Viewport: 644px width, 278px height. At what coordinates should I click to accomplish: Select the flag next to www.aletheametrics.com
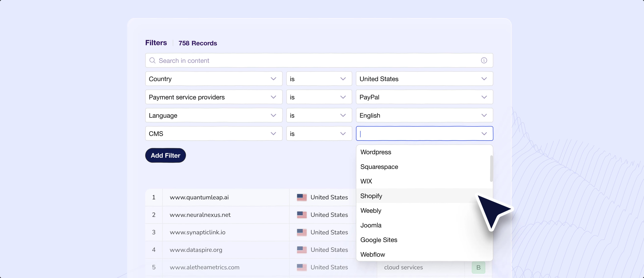(x=302, y=267)
